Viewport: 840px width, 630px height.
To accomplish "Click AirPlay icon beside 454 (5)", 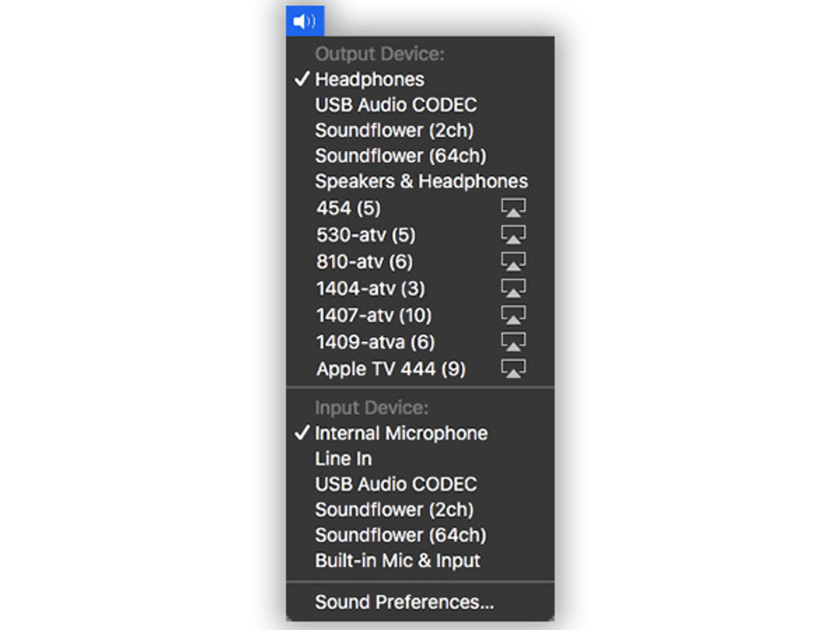I will [x=513, y=208].
